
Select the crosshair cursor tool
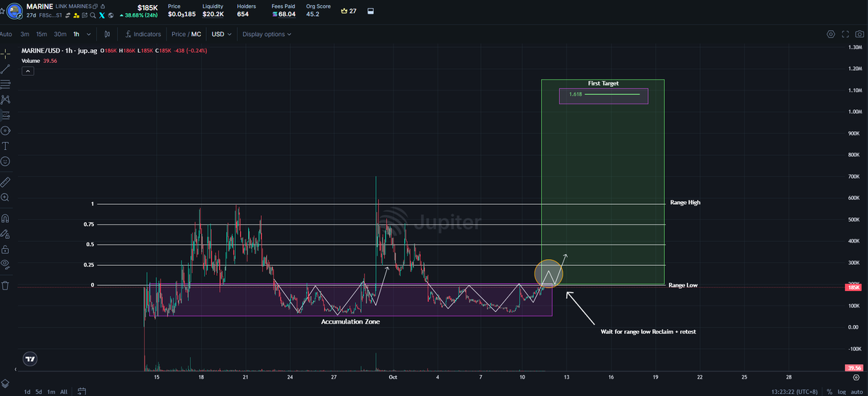coord(6,54)
